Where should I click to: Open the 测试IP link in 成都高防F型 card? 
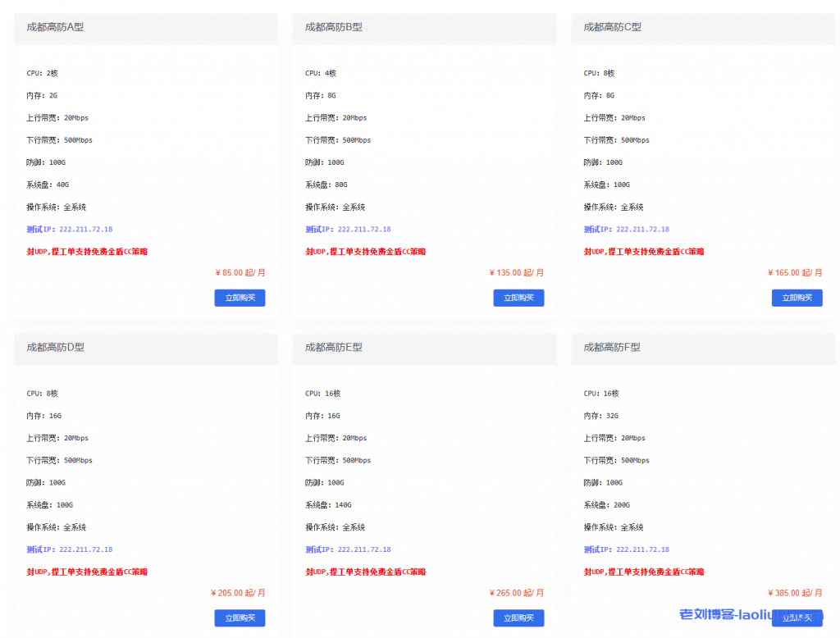627,549
